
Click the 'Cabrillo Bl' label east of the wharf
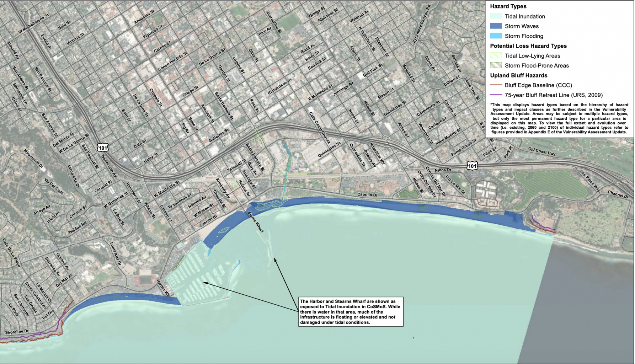(367, 195)
